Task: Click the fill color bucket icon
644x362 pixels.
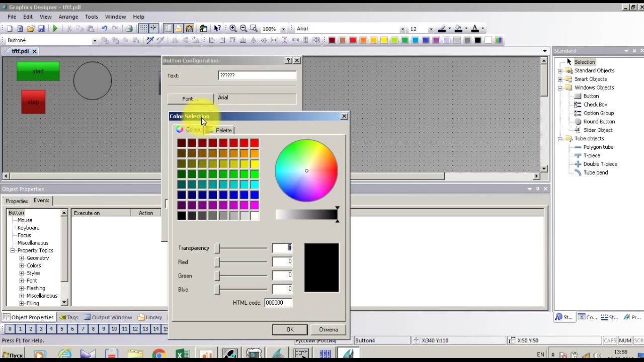Action: pos(458,29)
